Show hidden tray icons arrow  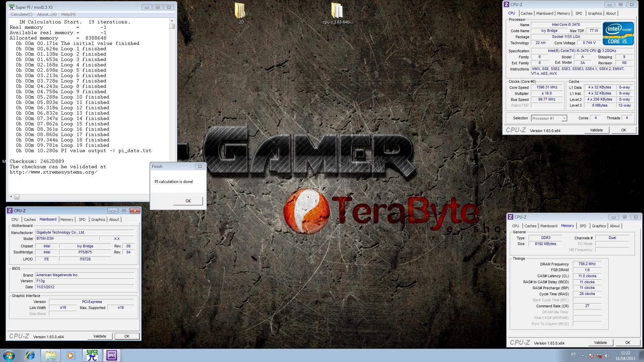pyautogui.click(x=583, y=356)
